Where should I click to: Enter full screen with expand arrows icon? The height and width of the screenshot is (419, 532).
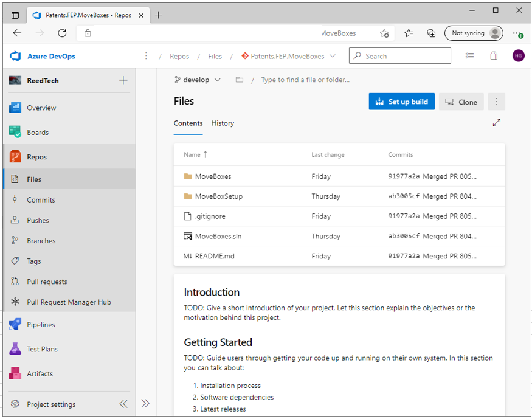[x=497, y=123]
